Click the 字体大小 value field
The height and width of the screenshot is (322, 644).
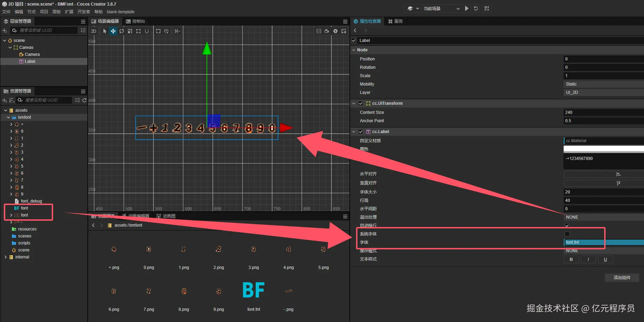[x=603, y=192]
